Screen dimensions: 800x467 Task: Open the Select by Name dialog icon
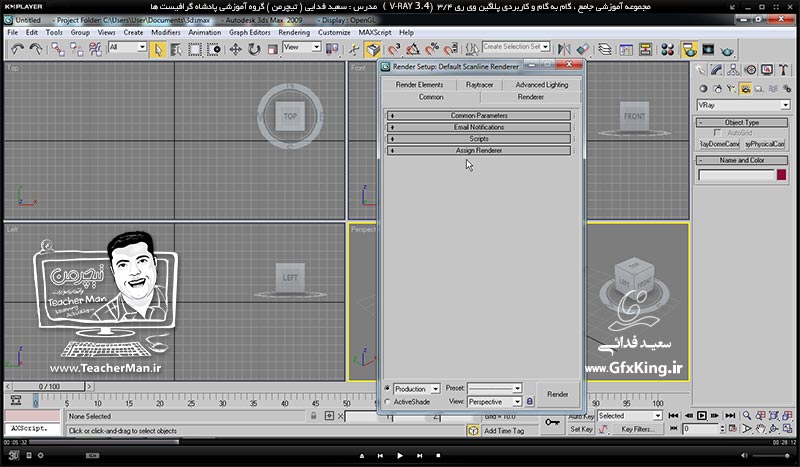click(x=176, y=49)
